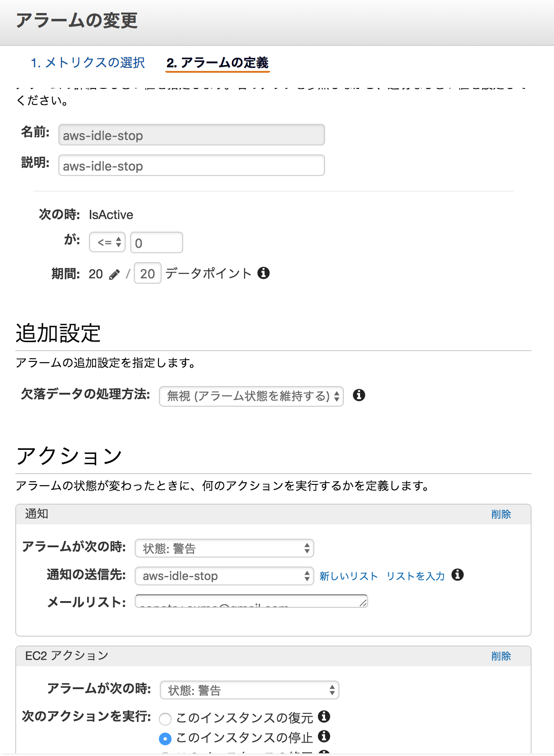This screenshot has width=554, height=756.
Task: Click info icon beside このインスタンスの復元
Action: [324, 716]
